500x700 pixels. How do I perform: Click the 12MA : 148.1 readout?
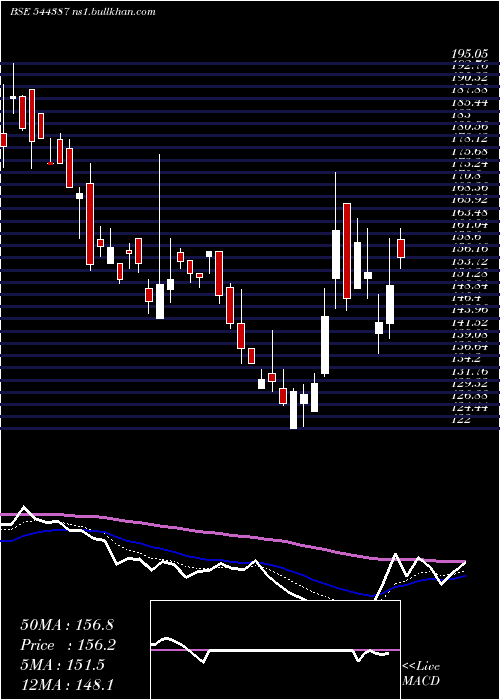point(69,684)
